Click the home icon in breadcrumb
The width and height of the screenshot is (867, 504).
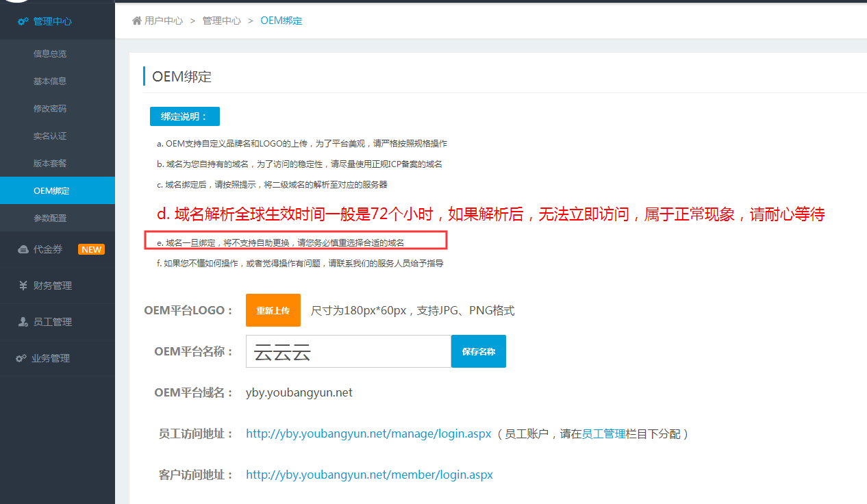[137, 21]
